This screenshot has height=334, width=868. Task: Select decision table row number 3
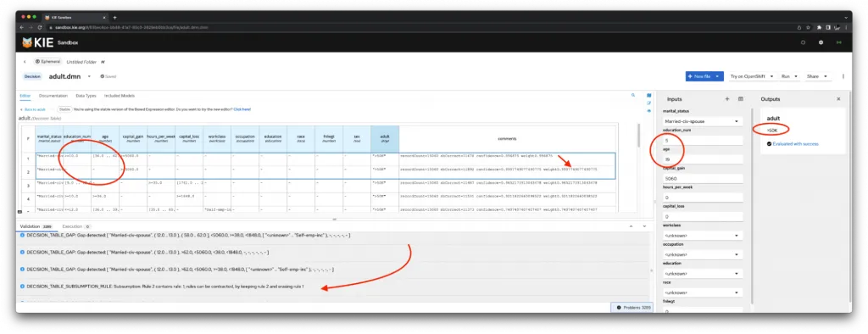click(27, 186)
